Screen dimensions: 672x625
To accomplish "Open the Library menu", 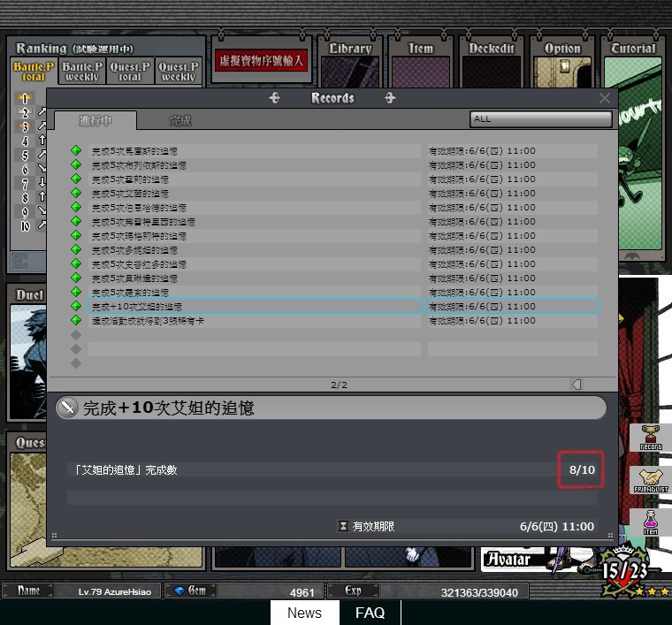I will click(350, 62).
